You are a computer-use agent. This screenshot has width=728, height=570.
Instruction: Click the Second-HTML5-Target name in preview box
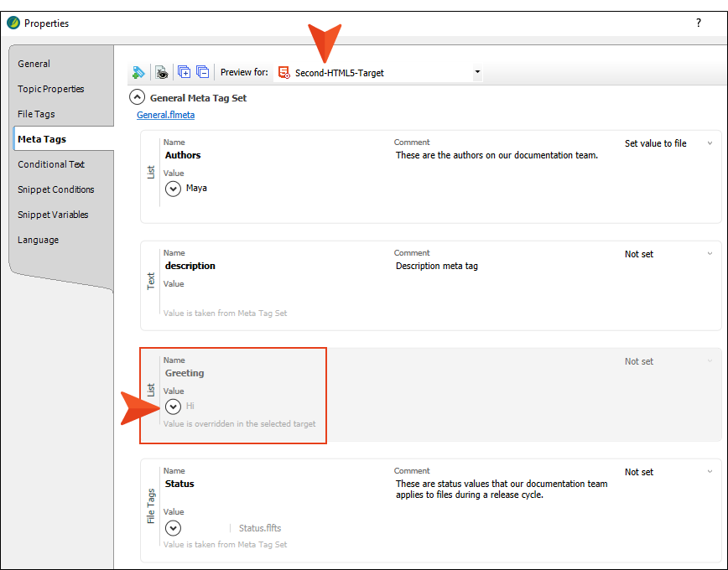point(340,73)
